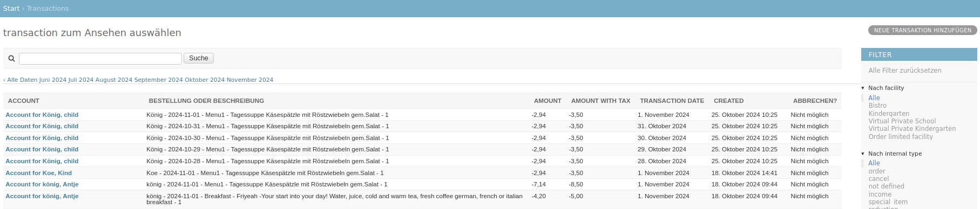Click the 31. Oktober 2024 transaction date cell
The height and width of the screenshot is (209, 980).
662,126
